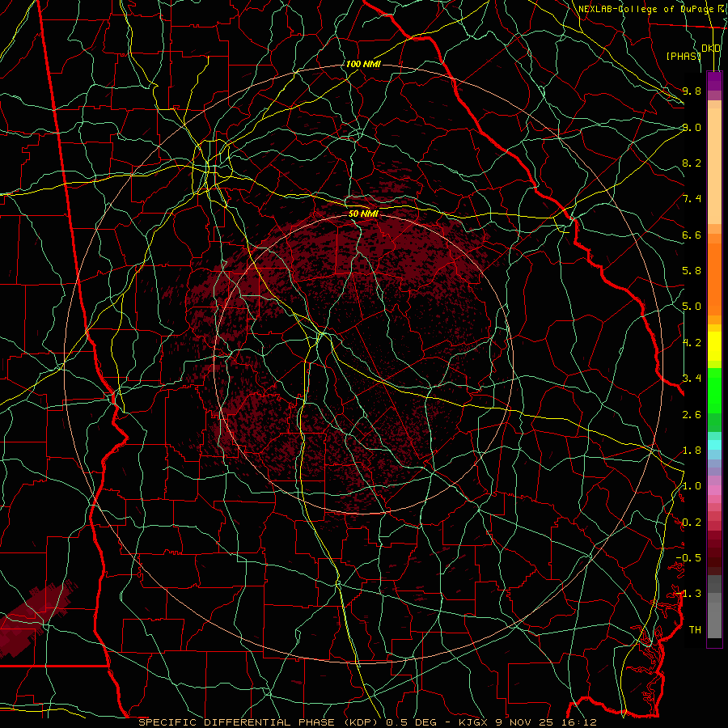Click the -0.5 value on the scale
Image resolution: width=728 pixels, height=728 pixels.
click(688, 558)
